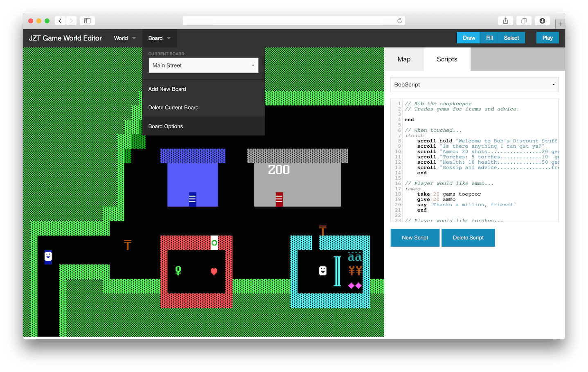Click the cyan vertical bar inside the shop

(x=337, y=271)
